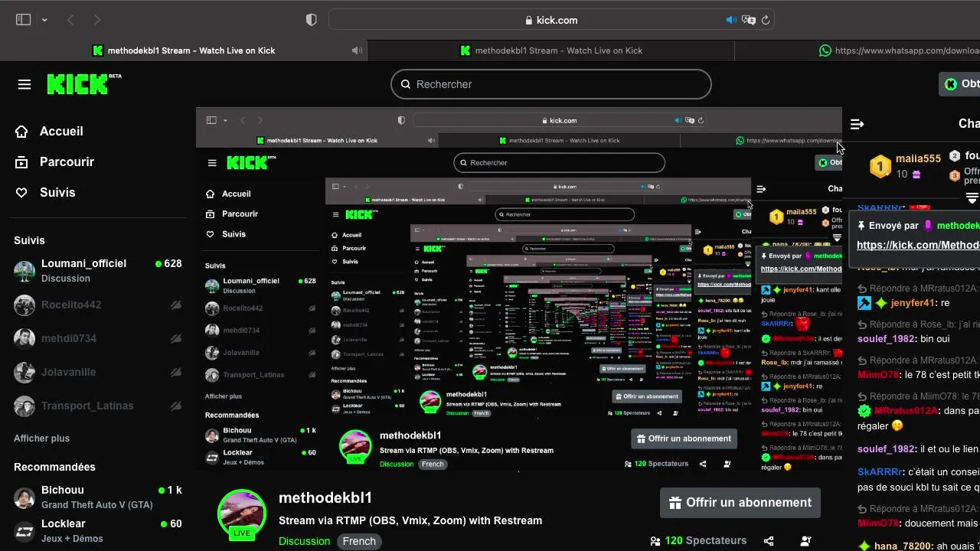Open the privacy report shield icon beside the main address bar
The image size is (980, 551).
pos(311,20)
